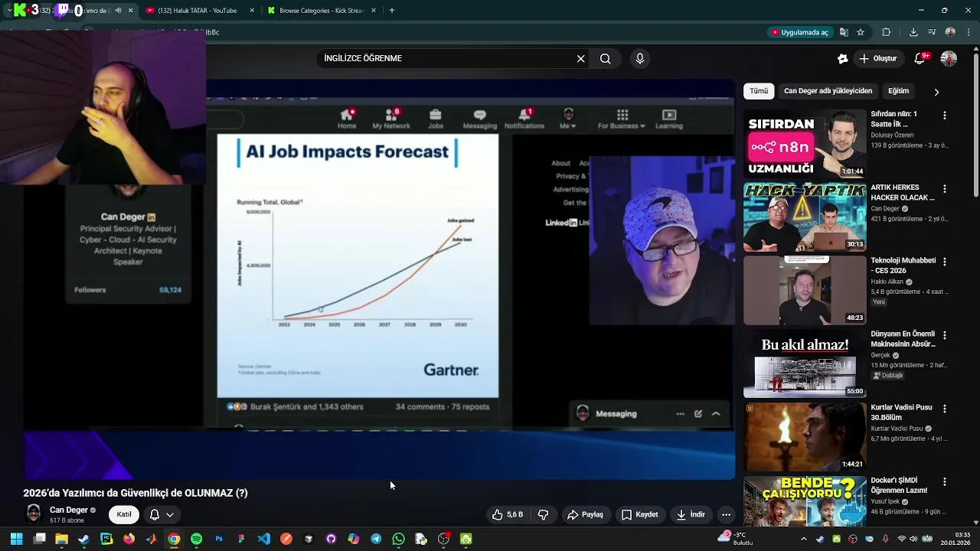The image size is (980, 551).
Task: Open GitHub Desktop from taskbar
Action: pyautogui.click(x=331, y=540)
